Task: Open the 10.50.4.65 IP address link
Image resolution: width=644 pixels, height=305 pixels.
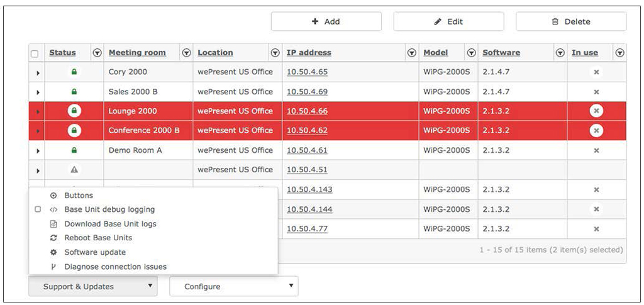Action: coord(307,72)
